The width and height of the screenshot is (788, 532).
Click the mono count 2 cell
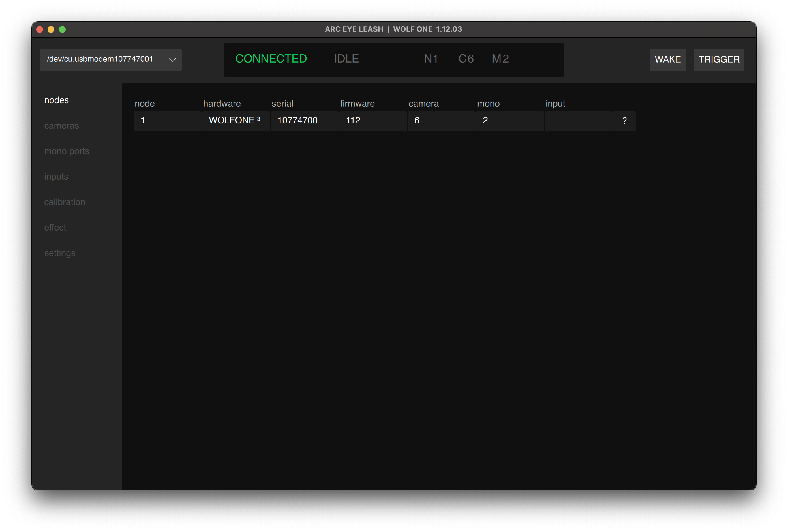coord(509,121)
